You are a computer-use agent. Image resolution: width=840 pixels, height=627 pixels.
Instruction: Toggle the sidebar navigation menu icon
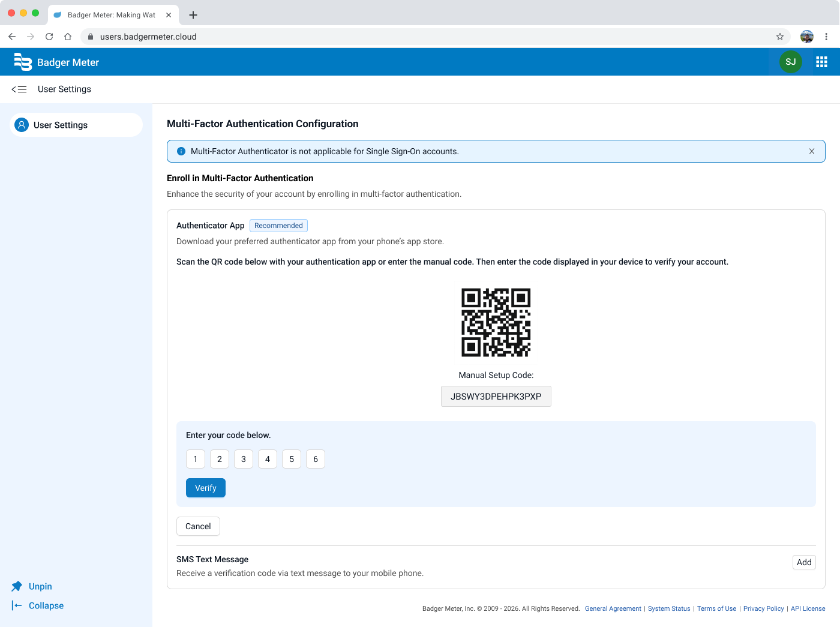[19, 89]
